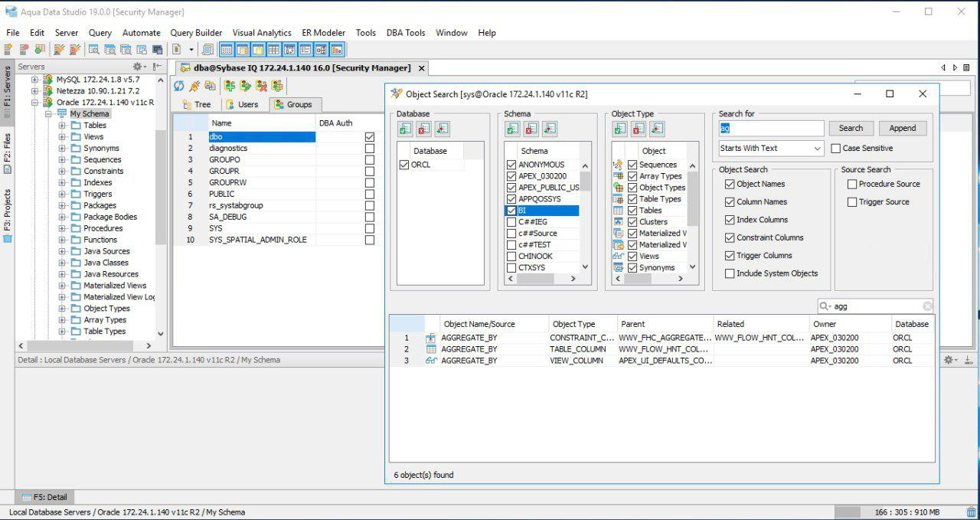
Task: Click the grid table icon in main toolbar
Action: coord(273,50)
